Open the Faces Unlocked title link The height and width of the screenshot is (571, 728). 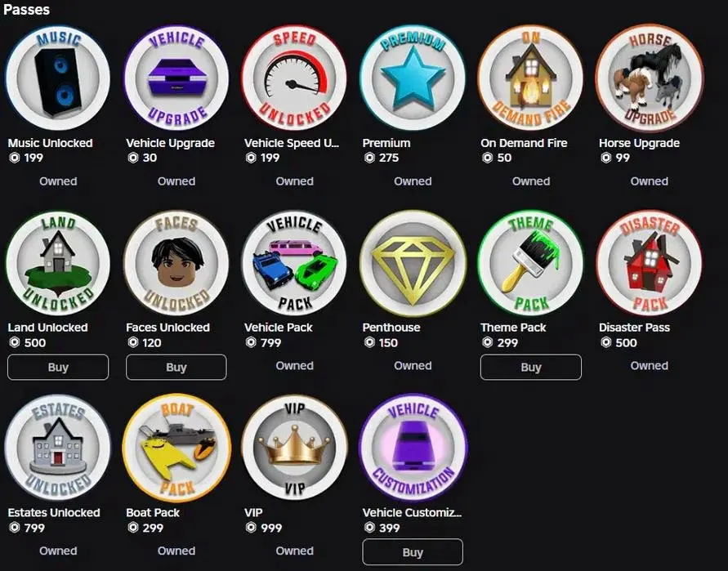pyautogui.click(x=167, y=328)
